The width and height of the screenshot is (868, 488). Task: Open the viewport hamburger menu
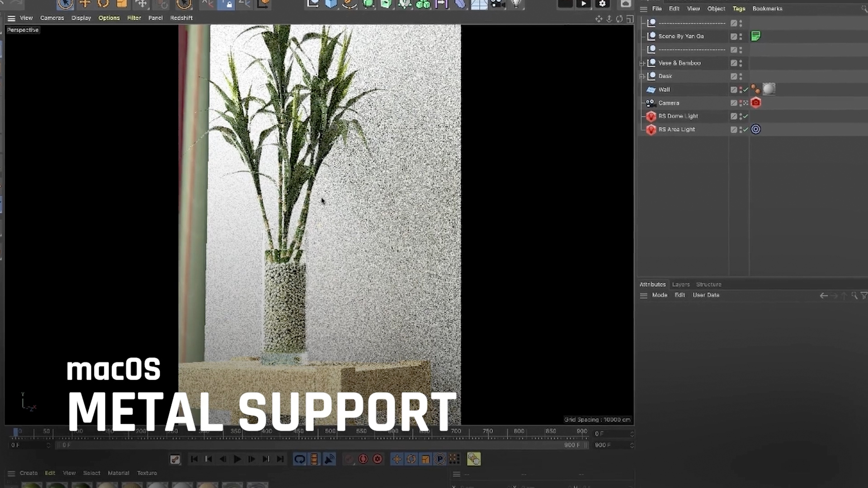[x=11, y=18]
